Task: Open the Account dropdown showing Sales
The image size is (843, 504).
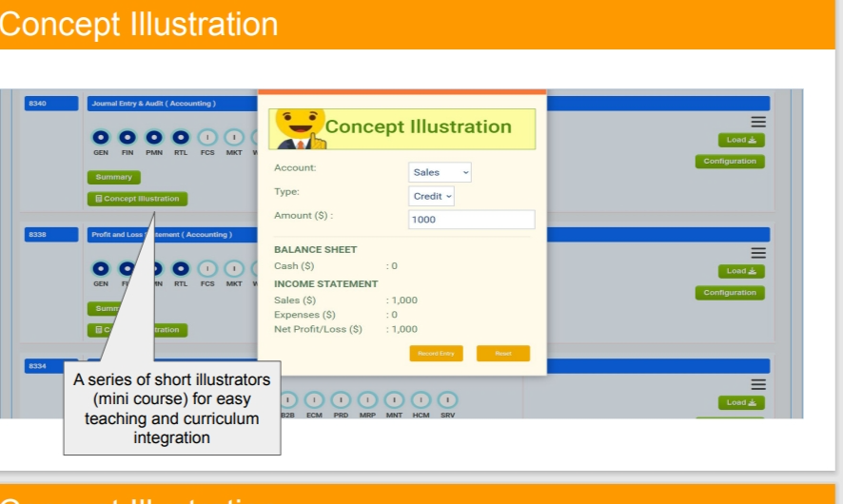Action: pos(440,172)
